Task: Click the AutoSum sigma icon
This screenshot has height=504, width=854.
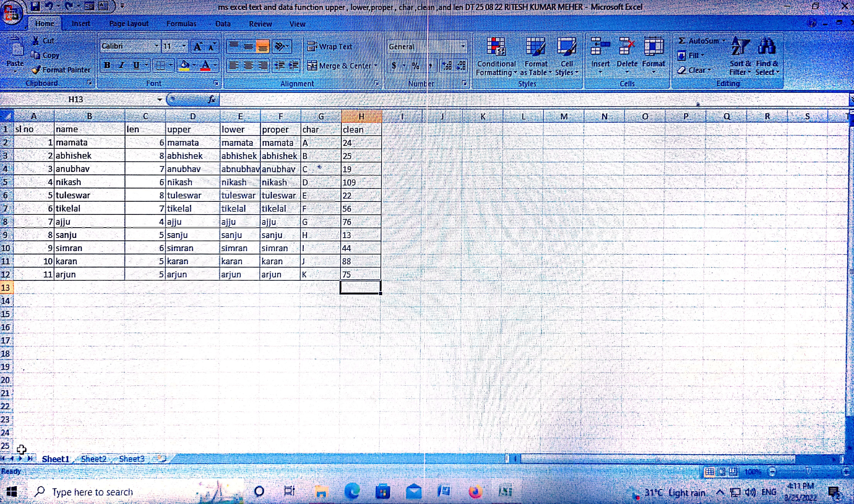Action: click(x=681, y=41)
